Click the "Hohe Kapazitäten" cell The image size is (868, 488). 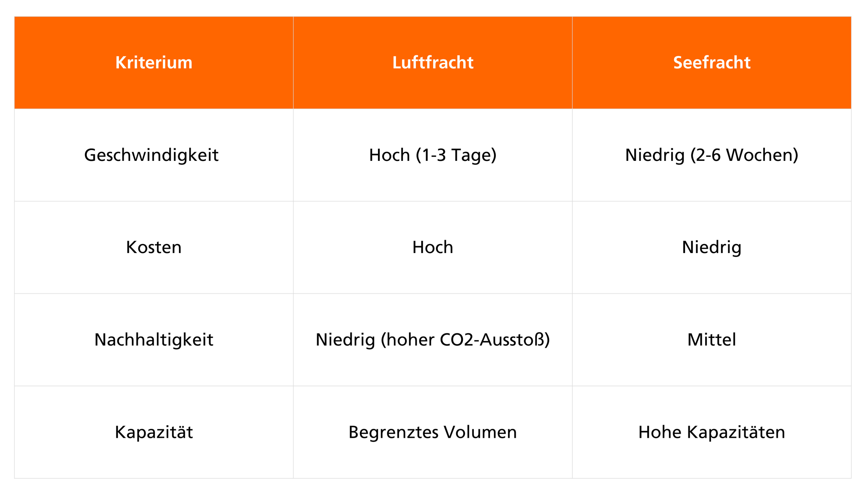tap(711, 432)
